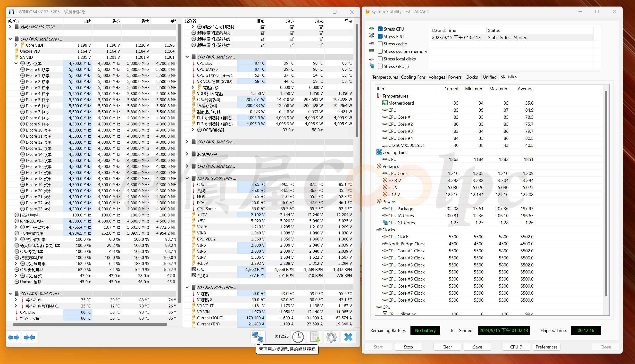Click AIDA64 statistics list vertical scrollbar
The height and width of the screenshot is (364, 635).
pos(606,193)
